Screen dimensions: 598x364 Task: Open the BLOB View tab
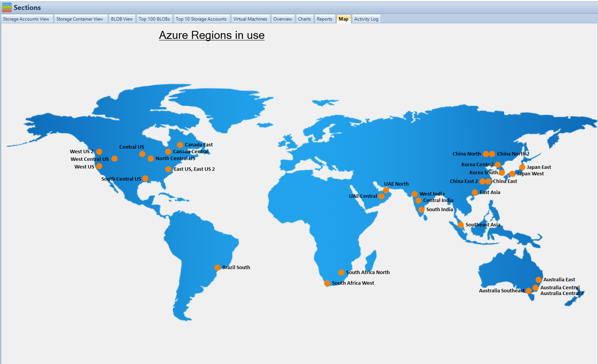(122, 19)
